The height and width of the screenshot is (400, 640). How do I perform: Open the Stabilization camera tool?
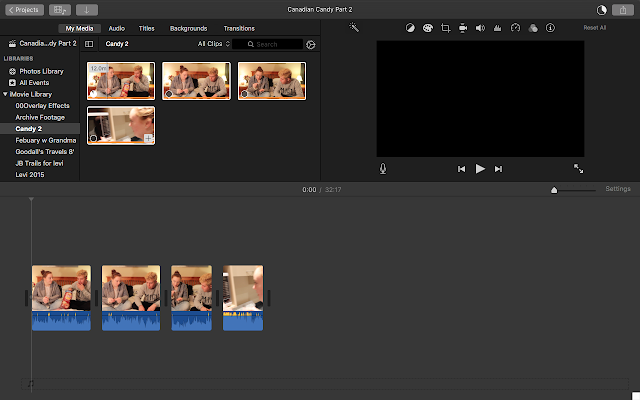pos(463,28)
